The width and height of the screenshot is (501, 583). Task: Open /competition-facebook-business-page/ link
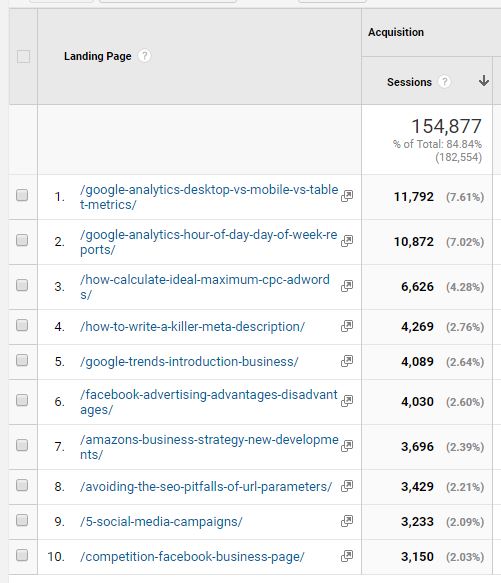(x=192, y=557)
